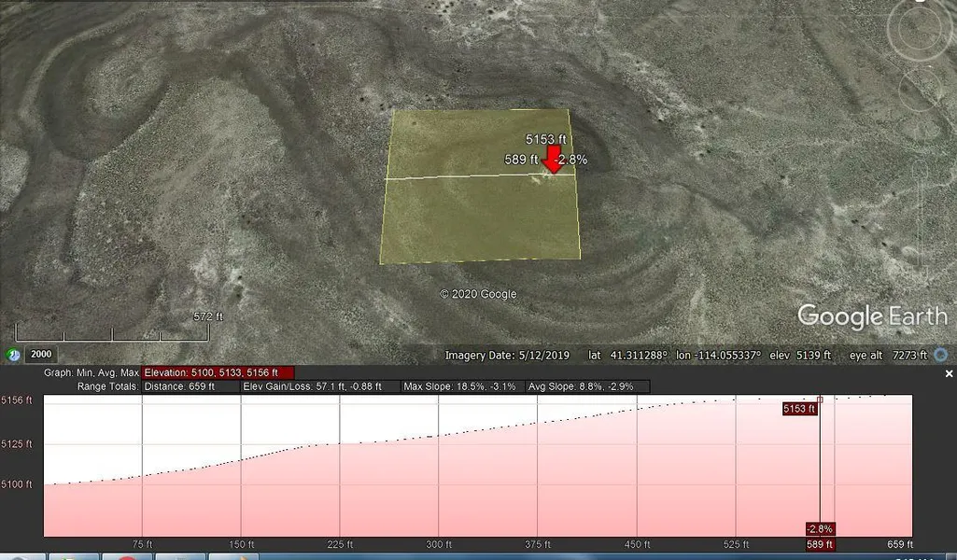Click the 2000 historical imagery year button
The width and height of the screenshot is (957, 560).
pos(40,355)
